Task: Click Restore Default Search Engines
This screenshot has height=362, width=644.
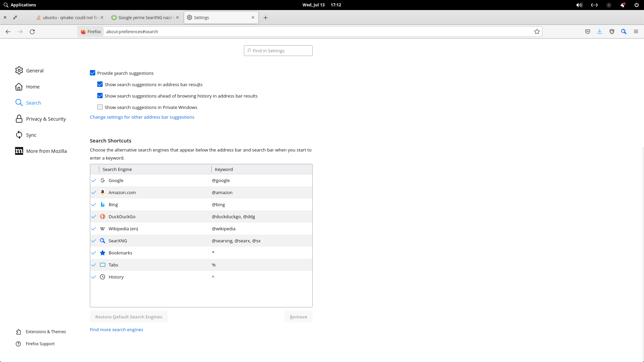Action: (128, 316)
